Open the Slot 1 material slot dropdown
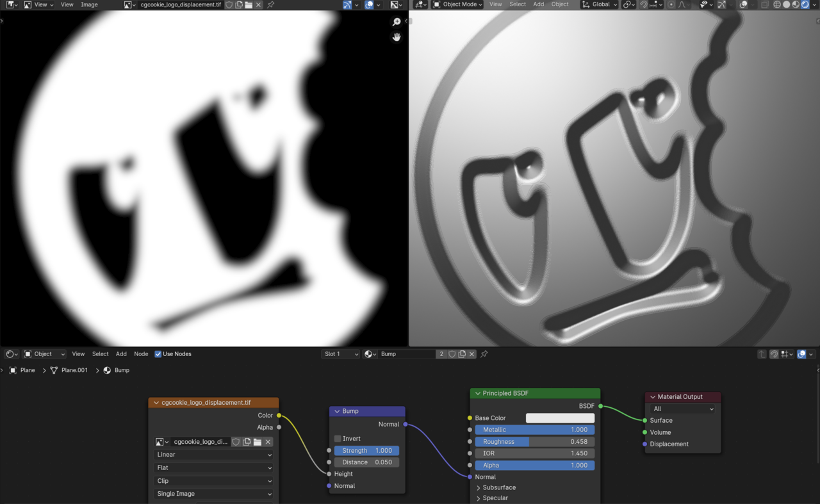Screen dimensions: 820x504 [340, 354]
